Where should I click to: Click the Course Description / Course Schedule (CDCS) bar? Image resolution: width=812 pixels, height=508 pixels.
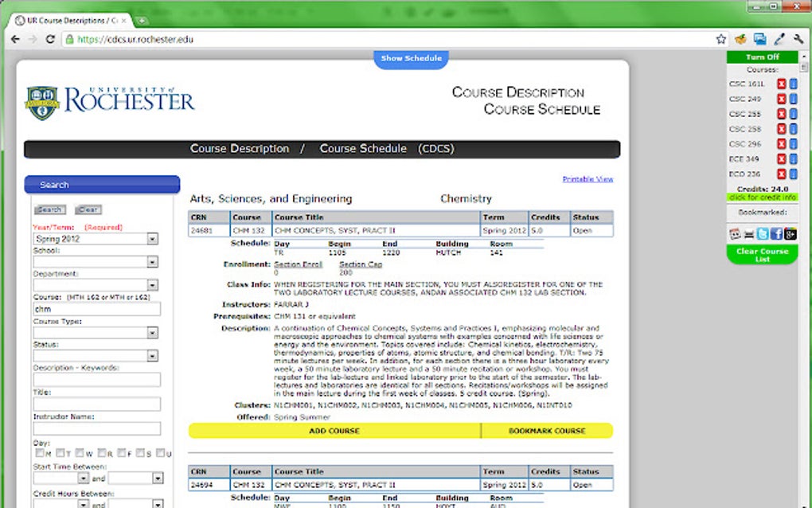click(x=322, y=149)
